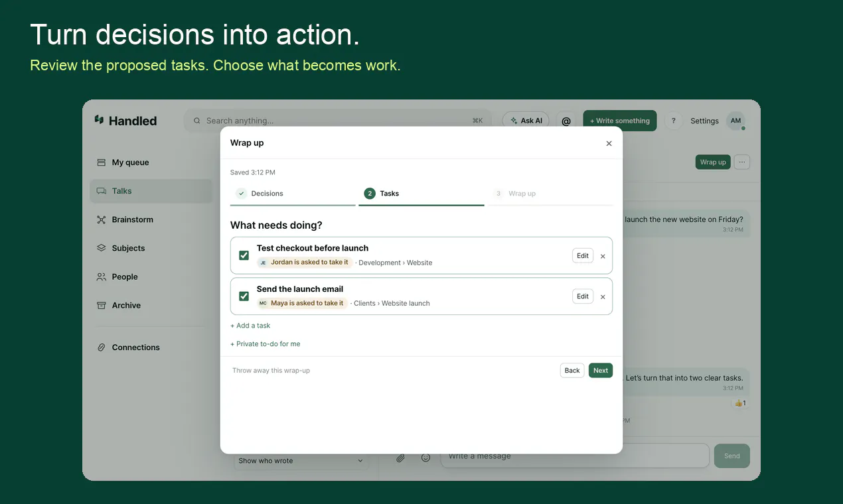Click Throw away this wrap-up
The width and height of the screenshot is (843, 504).
[271, 371]
